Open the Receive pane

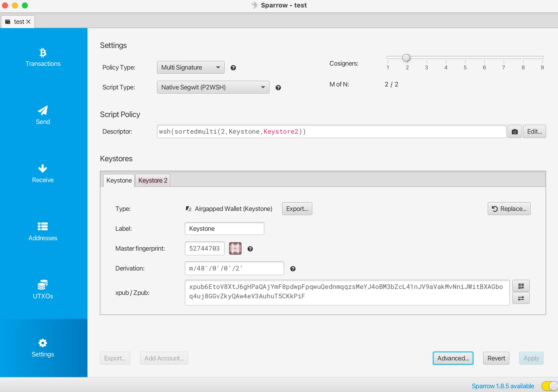tap(43, 174)
